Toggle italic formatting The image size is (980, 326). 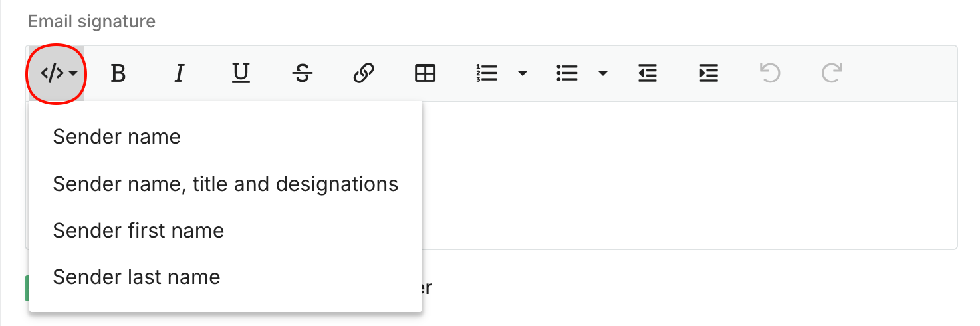pos(179,73)
